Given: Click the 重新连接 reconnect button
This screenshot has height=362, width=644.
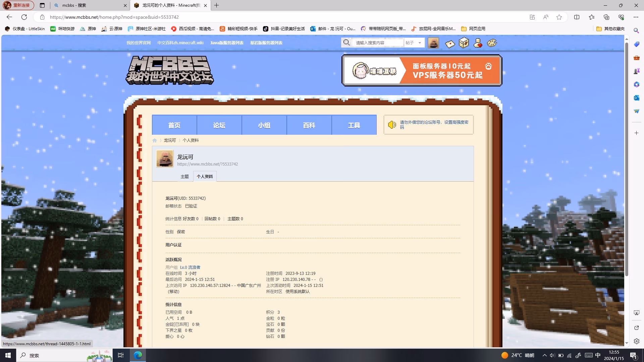Looking at the screenshot, I should [x=18, y=5].
